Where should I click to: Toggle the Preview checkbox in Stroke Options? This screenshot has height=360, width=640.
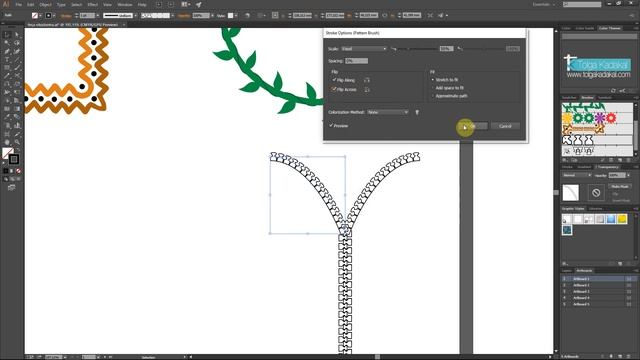pyautogui.click(x=331, y=126)
